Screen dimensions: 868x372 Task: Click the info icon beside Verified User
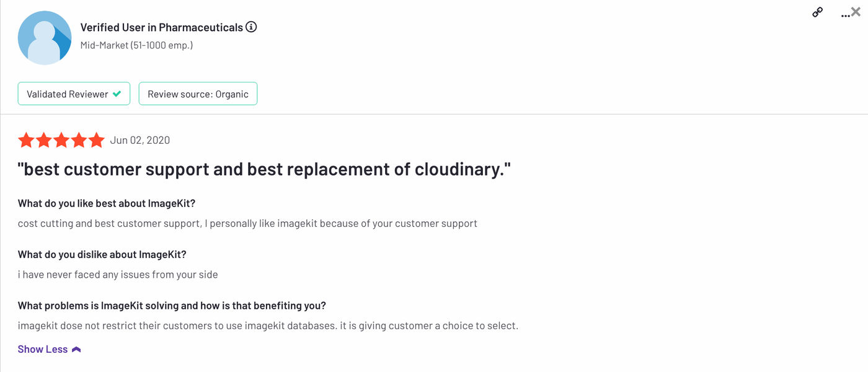[251, 27]
